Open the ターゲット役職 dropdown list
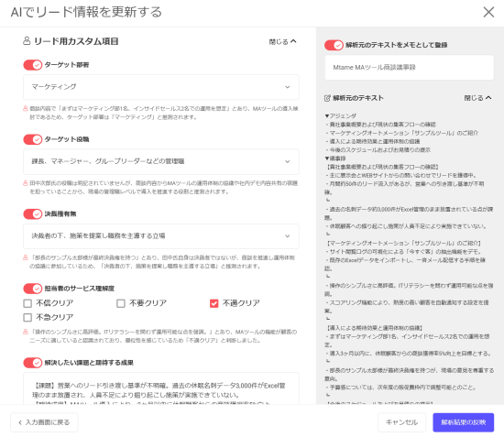 (161, 161)
